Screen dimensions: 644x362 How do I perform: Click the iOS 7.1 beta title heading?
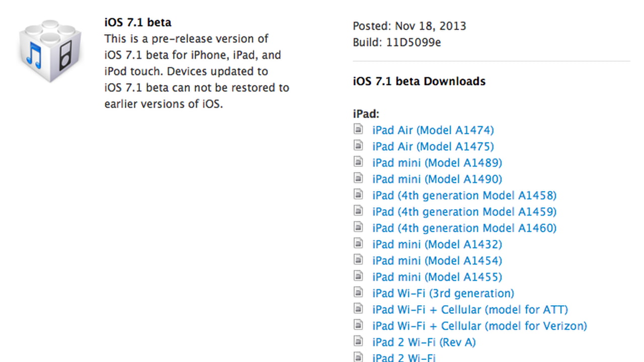click(138, 23)
